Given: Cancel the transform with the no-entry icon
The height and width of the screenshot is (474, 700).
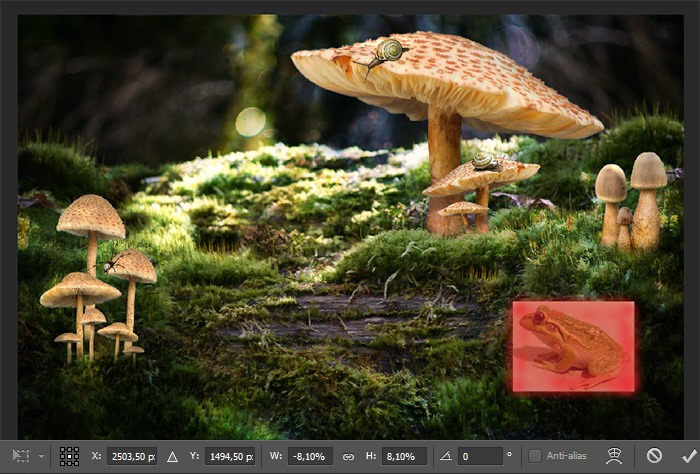Looking at the screenshot, I should tap(654, 456).
